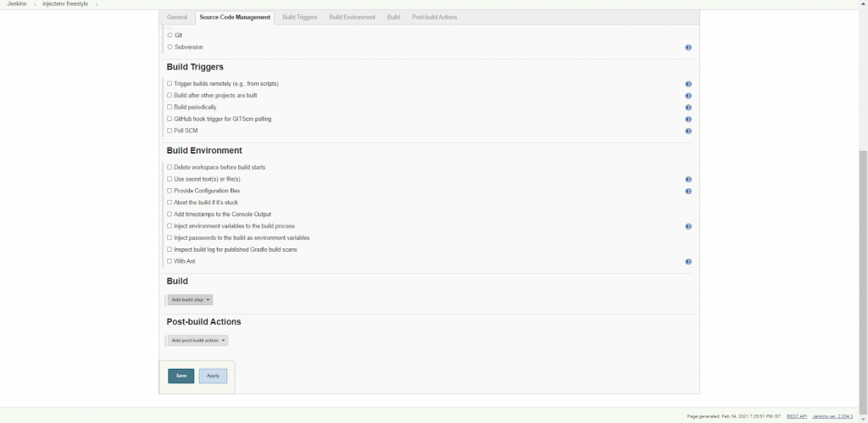
Task: Check the With Ant option
Action: (170, 261)
